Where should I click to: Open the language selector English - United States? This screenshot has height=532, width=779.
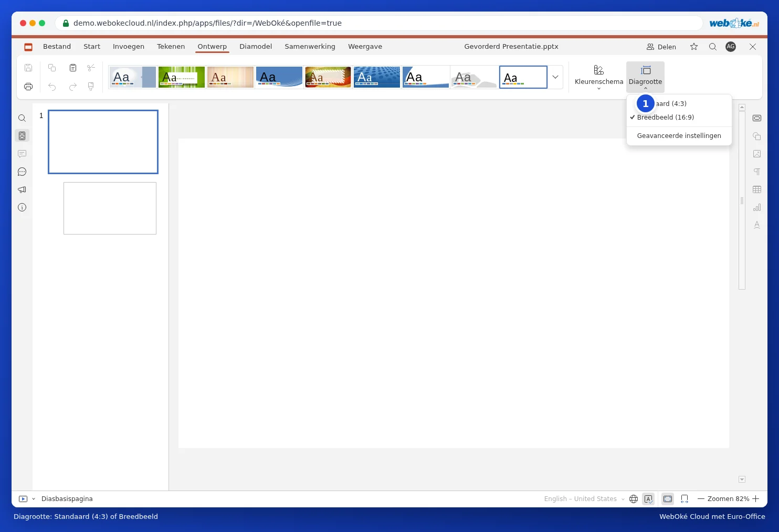tap(584, 499)
